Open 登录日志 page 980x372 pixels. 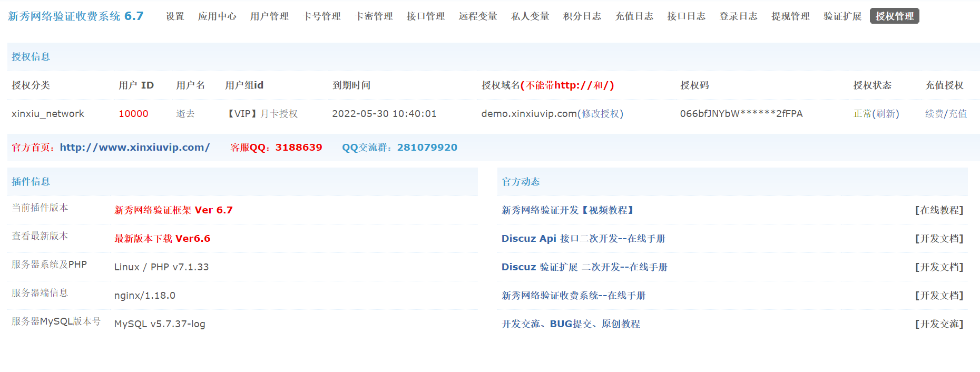click(739, 16)
